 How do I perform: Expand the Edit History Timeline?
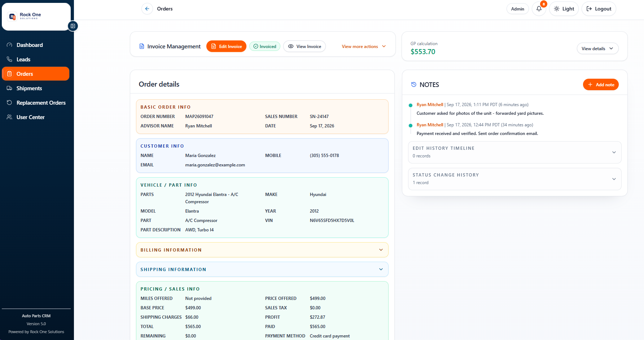click(x=515, y=152)
